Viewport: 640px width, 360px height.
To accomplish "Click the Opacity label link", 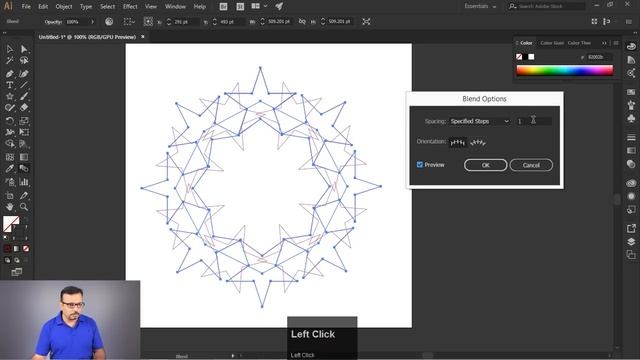I will coord(53,22).
